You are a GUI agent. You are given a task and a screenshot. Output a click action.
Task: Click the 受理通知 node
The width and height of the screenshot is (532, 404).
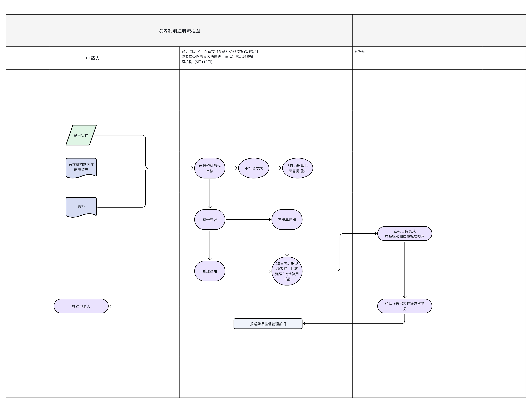click(210, 271)
